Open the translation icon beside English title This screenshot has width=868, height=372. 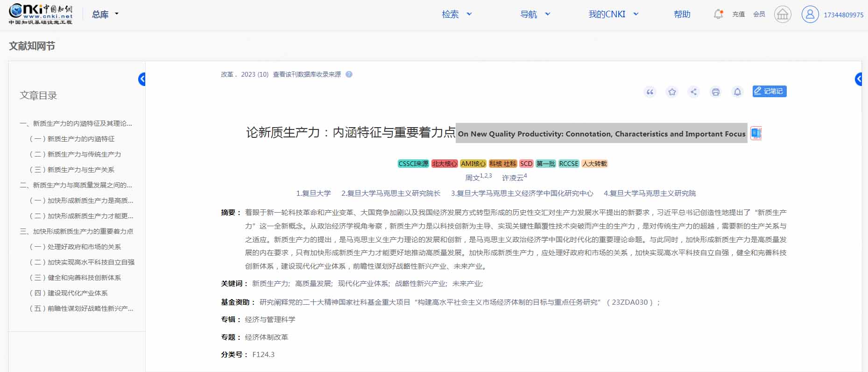[755, 134]
